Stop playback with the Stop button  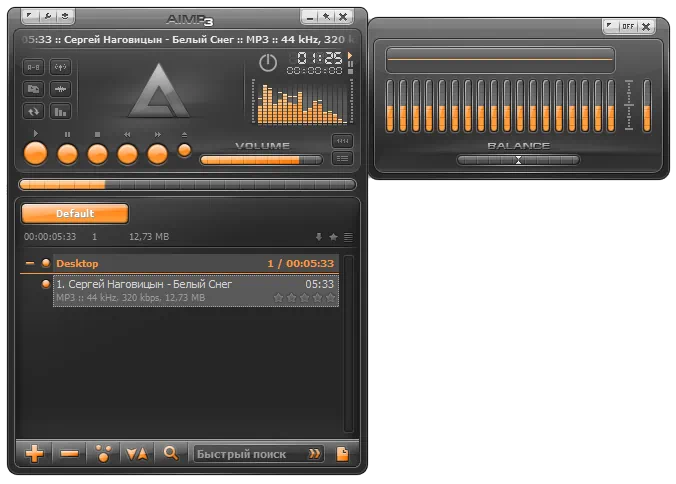(97, 154)
